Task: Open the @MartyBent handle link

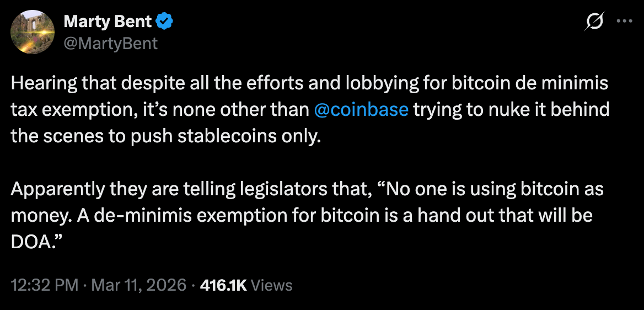Action: (x=110, y=44)
